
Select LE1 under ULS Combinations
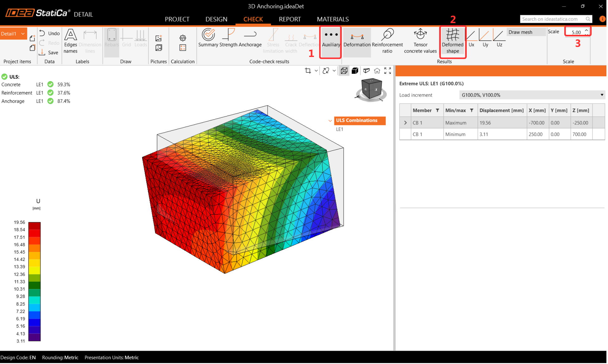(339, 129)
